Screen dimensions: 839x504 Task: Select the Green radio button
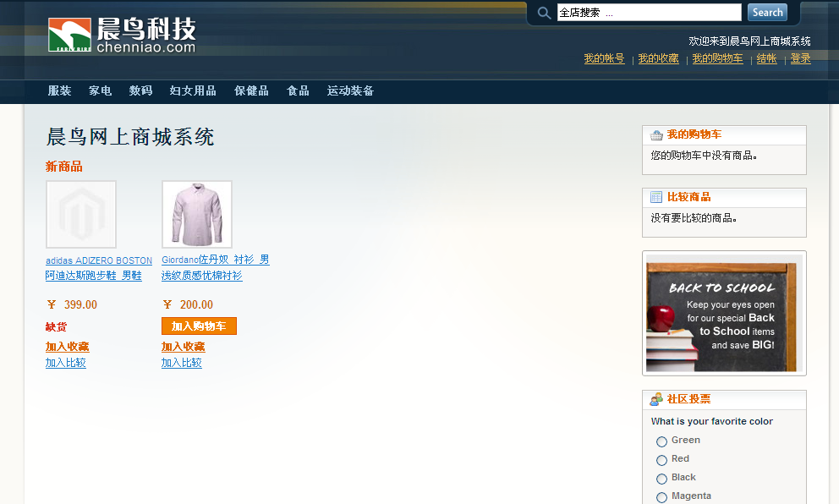662,441
